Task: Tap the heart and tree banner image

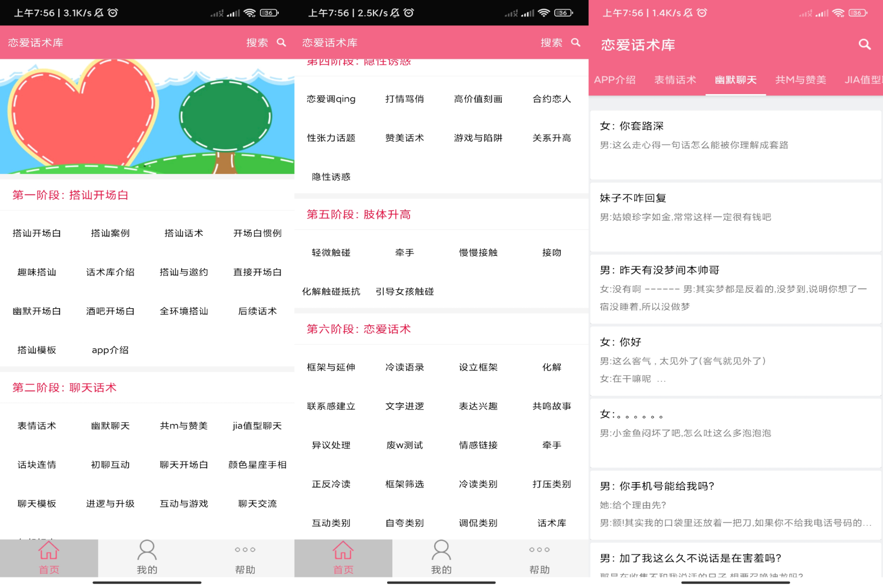Action: tap(147, 116)
